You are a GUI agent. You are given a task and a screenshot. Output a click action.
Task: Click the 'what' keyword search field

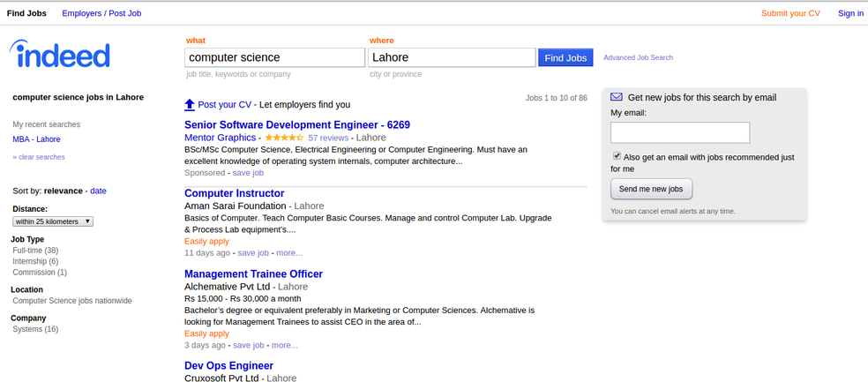pyautogui.click(x=274, y=57)
